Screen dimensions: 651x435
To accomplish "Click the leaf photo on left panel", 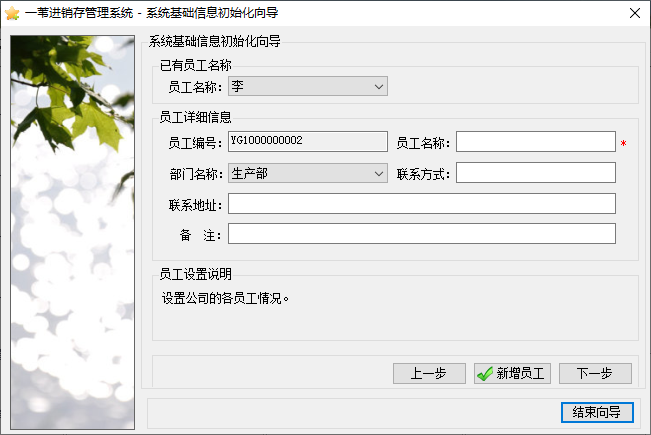I will click(73, 232).
